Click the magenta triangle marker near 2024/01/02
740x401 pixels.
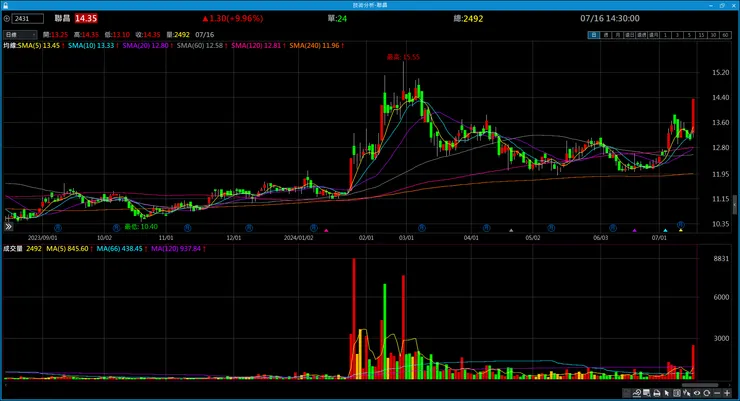click(x=326, y=230)
